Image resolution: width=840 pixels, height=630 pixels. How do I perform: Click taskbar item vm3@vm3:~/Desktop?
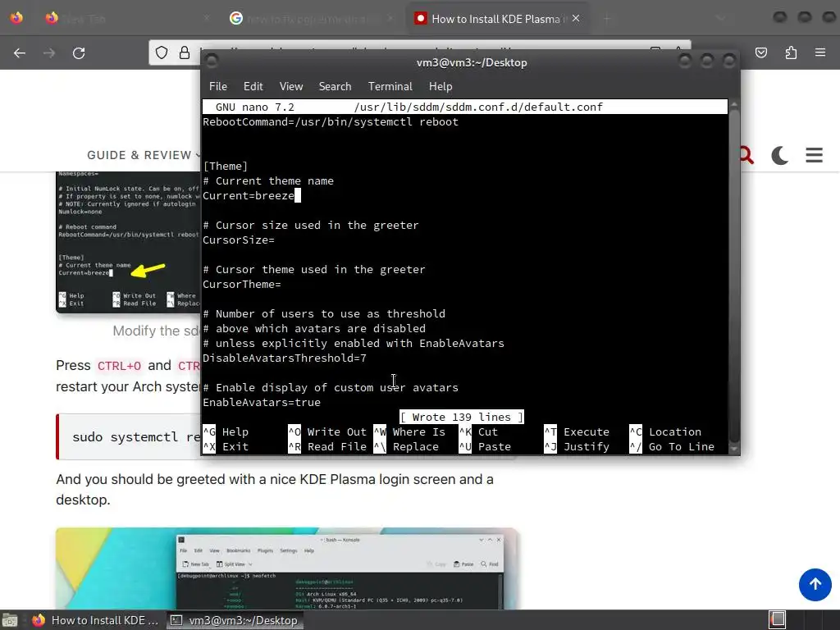pos(235,620)
